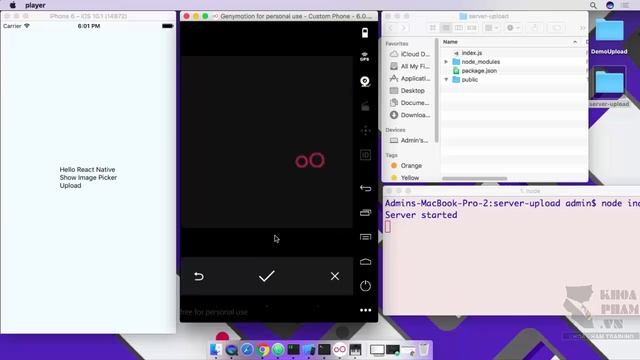Open the Genymotion battery widget

[365, 33]
